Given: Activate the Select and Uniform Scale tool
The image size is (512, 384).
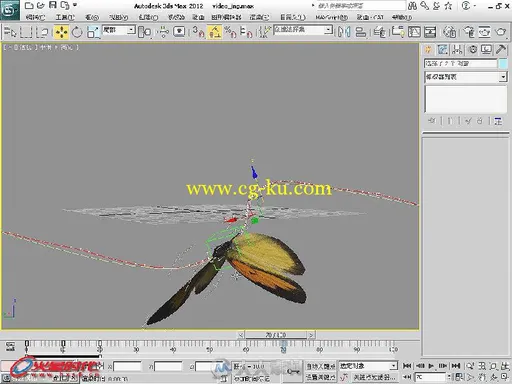Looking at the screenshot, I should coord(93,32).
